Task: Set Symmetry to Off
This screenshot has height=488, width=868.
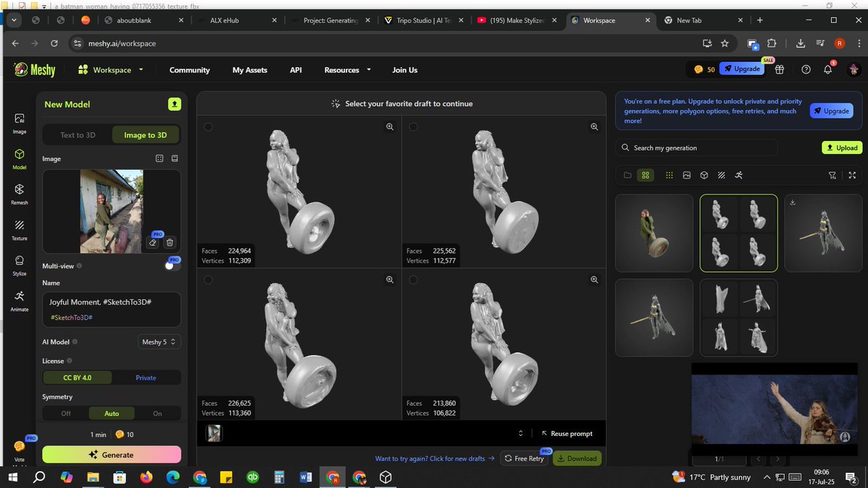Action: [66, 414]
